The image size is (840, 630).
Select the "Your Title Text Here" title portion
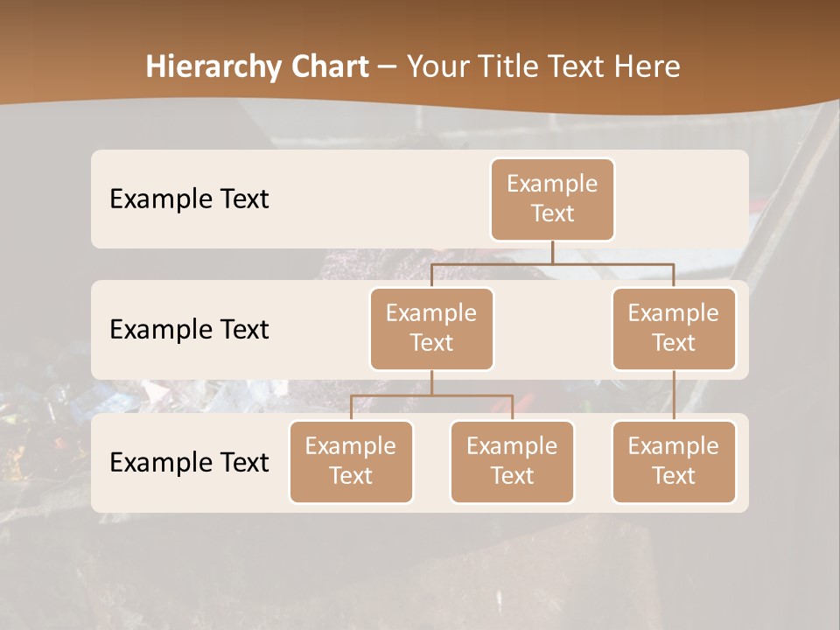pyautogui.click(x=542, y=66)
